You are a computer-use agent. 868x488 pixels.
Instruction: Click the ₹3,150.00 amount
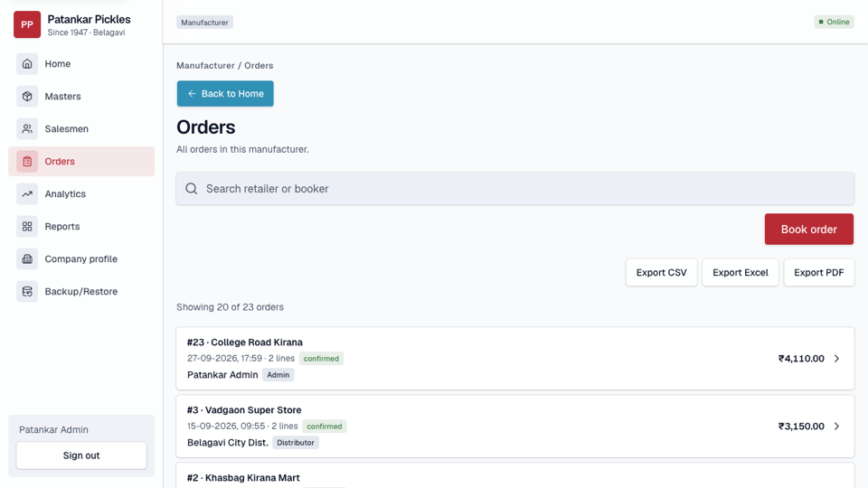[801, 426]
